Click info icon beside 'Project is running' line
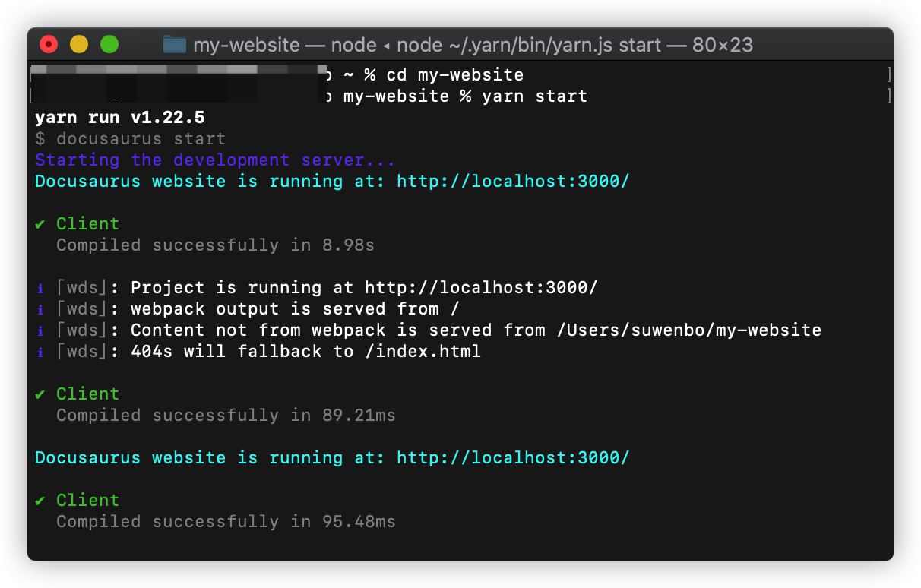Image resolution: width=921 pixels, height=588 pixels. (40, 288)
